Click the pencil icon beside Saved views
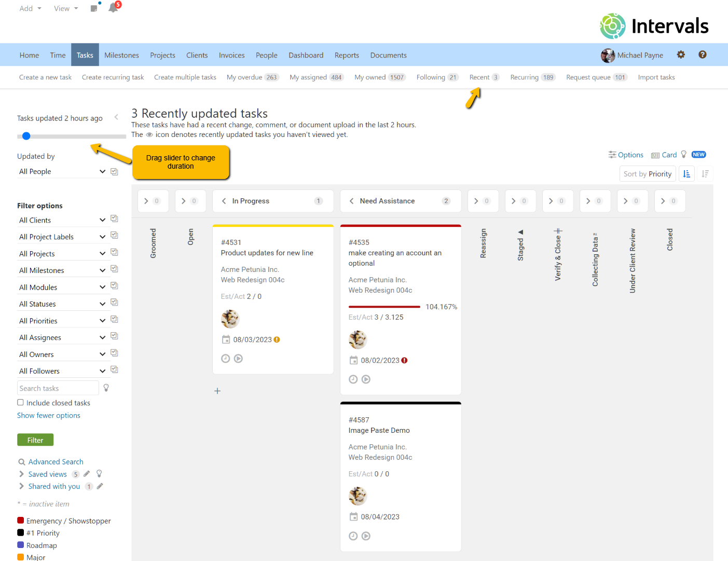728x561 pixels. click(x=87, y=474)
